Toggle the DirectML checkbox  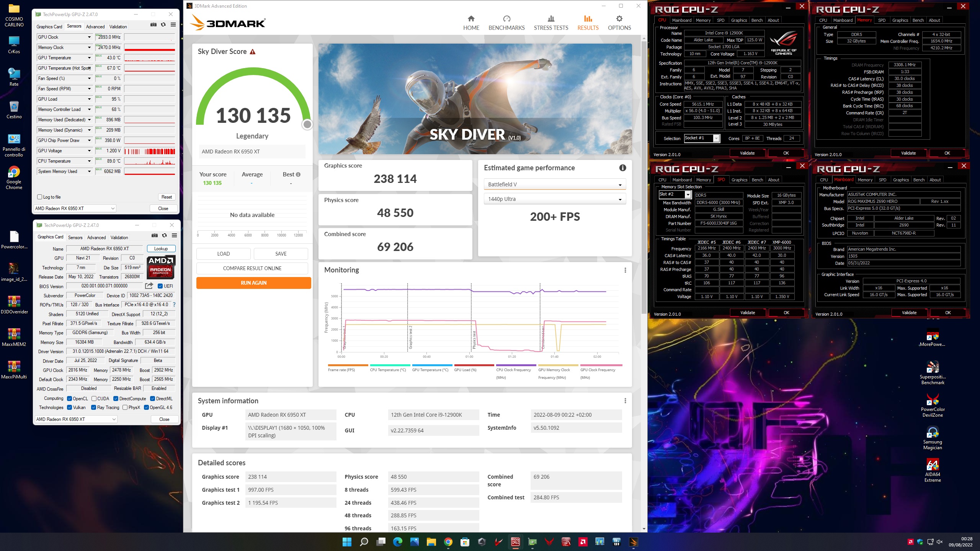[x=152, y=399]
